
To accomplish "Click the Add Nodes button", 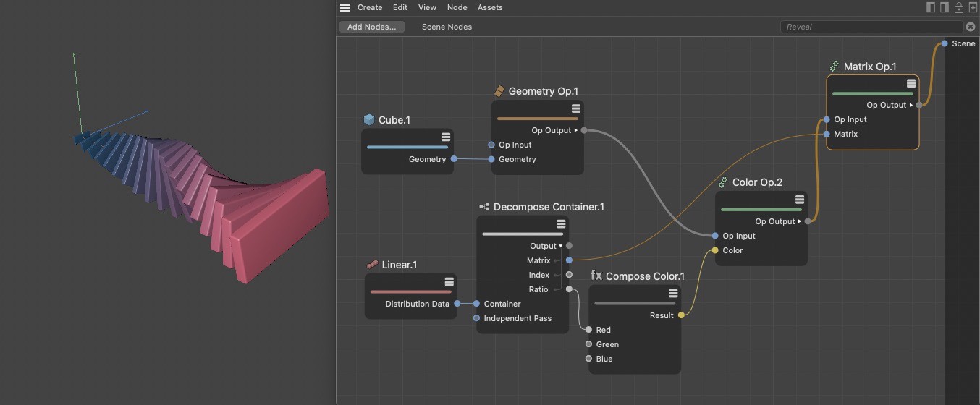I will pyautogui.click(x=371, y=27).
